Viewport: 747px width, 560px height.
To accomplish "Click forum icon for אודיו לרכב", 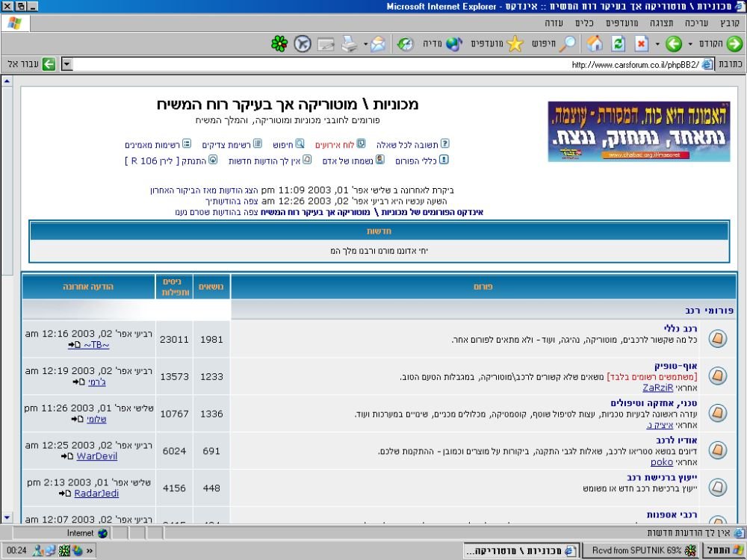I will pyautogui.click(x=717, y=450).
